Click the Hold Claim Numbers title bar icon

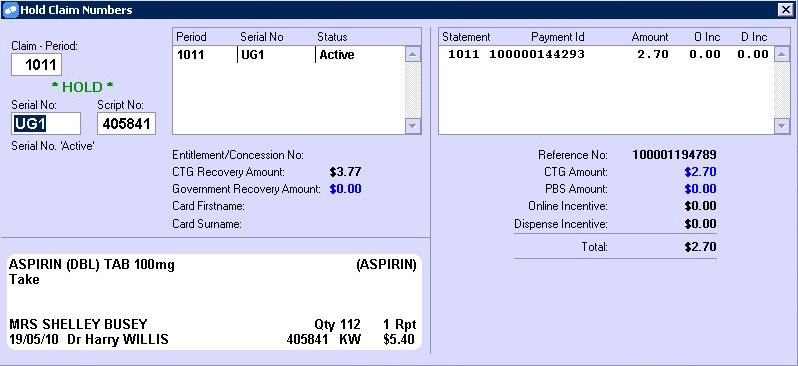10,10
